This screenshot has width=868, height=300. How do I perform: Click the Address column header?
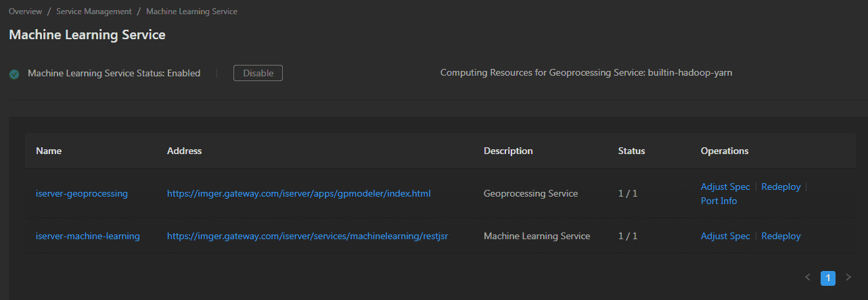coord(184,151)
